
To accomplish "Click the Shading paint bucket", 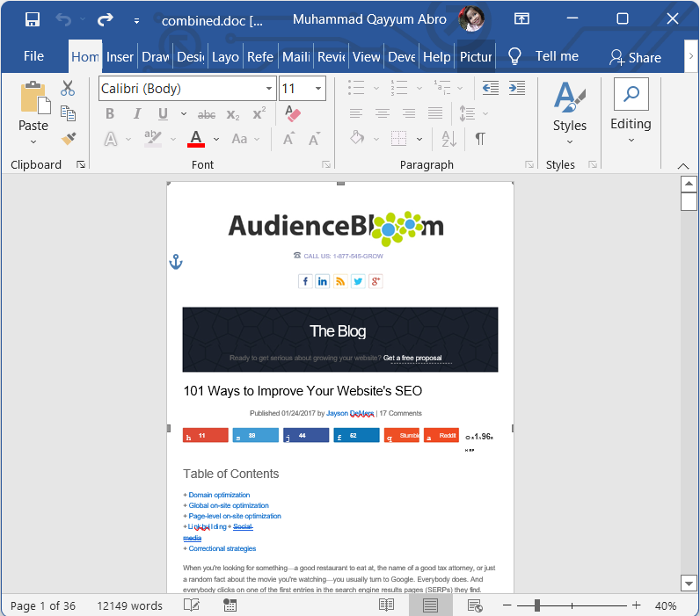I will click(x=357, y=138).
